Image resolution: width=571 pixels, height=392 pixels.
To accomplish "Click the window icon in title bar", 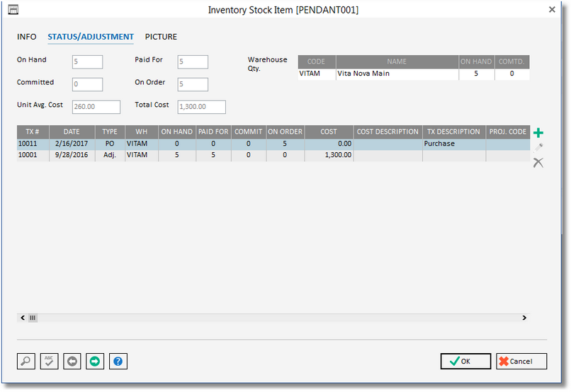I will (13, 10).
